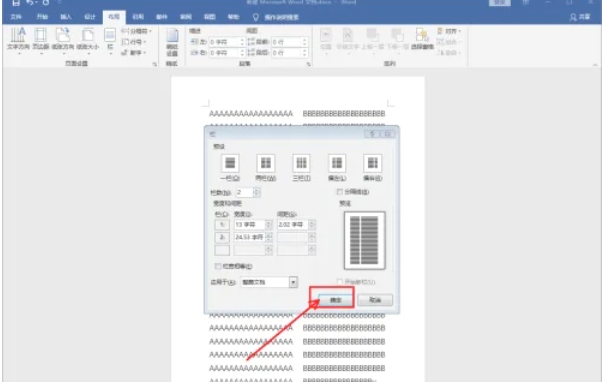
Task: Toggle the Equal column width (栏宽相等) checkbox
Action: click(218, 266)
